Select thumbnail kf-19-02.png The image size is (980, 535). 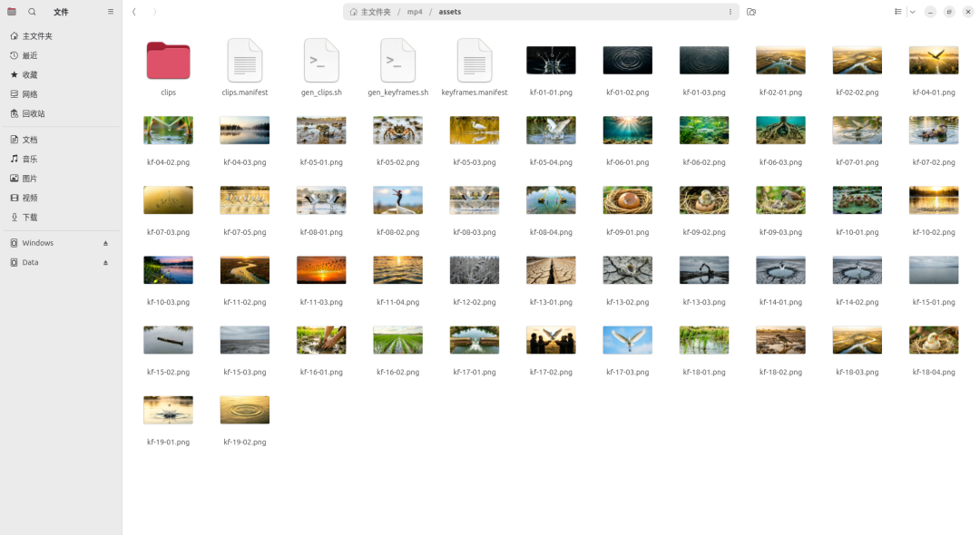(x=245, y=410)
